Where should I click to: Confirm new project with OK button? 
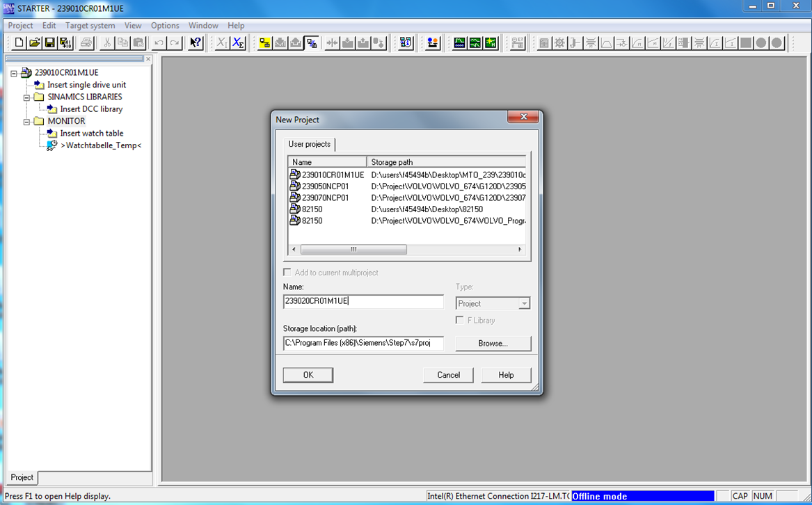(308, 375)
